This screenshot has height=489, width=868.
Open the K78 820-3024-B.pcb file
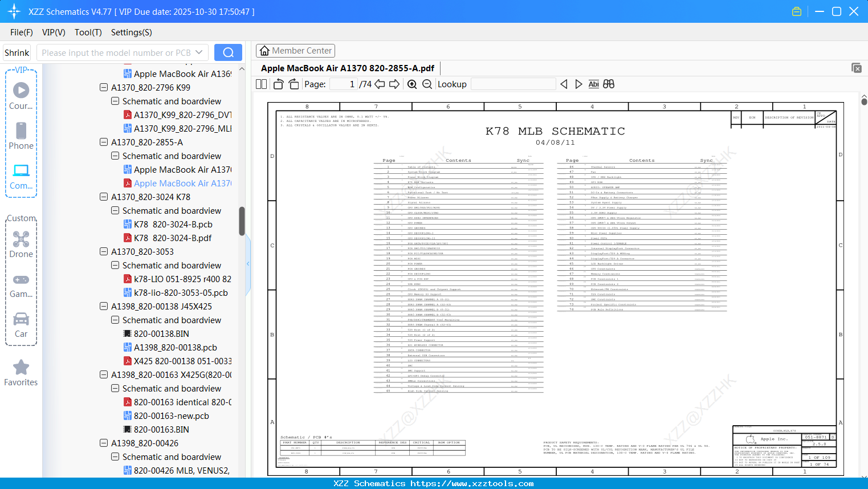click(x=173, y=224)
